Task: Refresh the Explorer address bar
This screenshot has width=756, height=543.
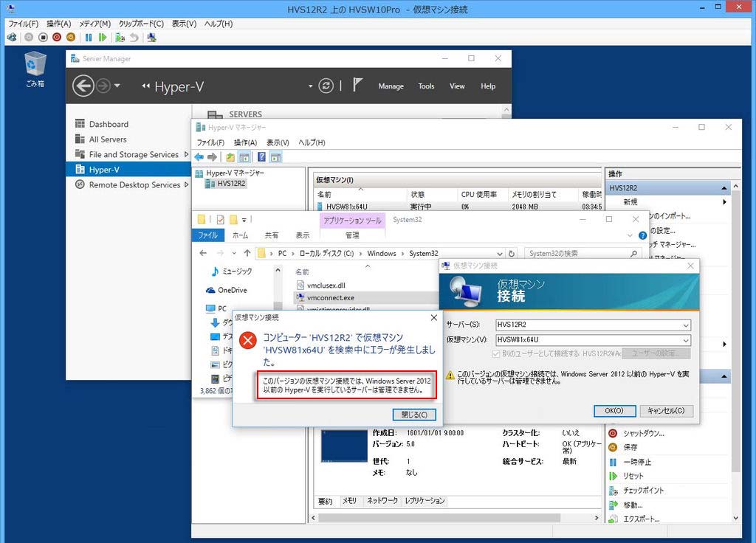Action: pyautogui.click(x=512, y=254)
